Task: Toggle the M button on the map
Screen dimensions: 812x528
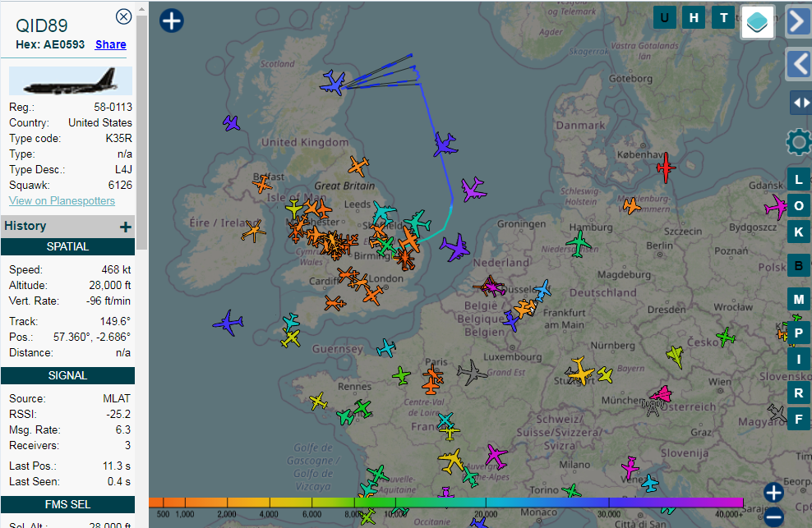Action: [799, 299]
